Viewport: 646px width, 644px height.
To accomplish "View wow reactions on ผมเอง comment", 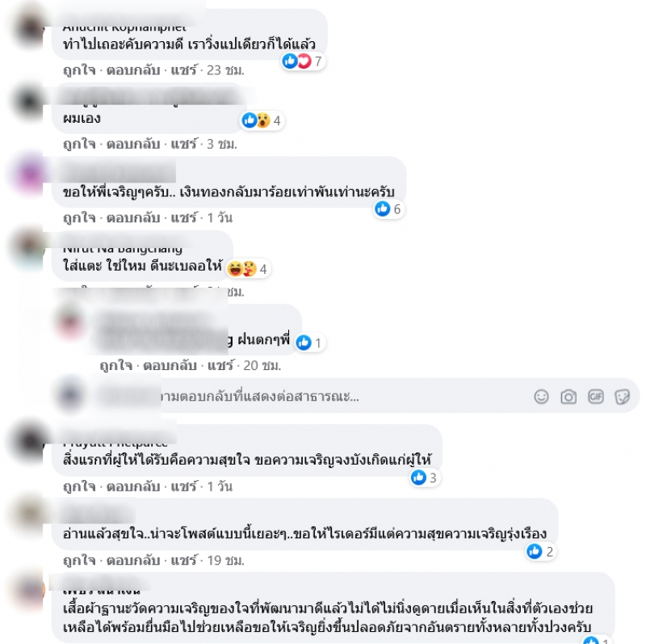I will point(264,120).
